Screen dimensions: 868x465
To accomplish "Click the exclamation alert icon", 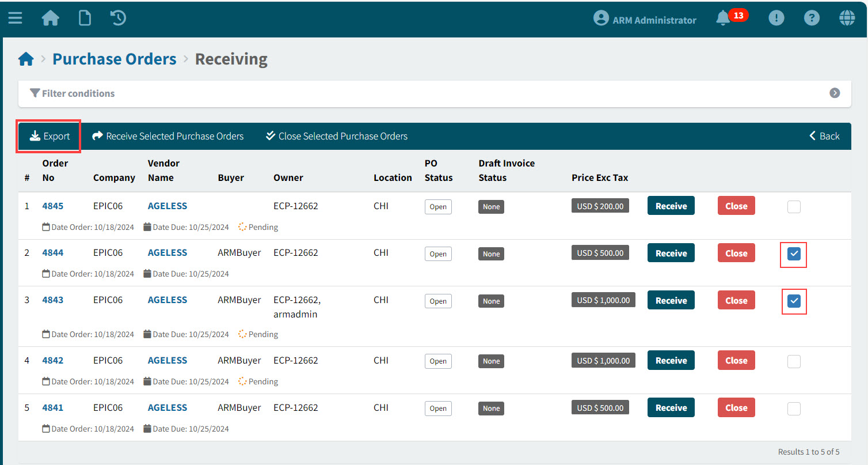I will pos(776,18).
